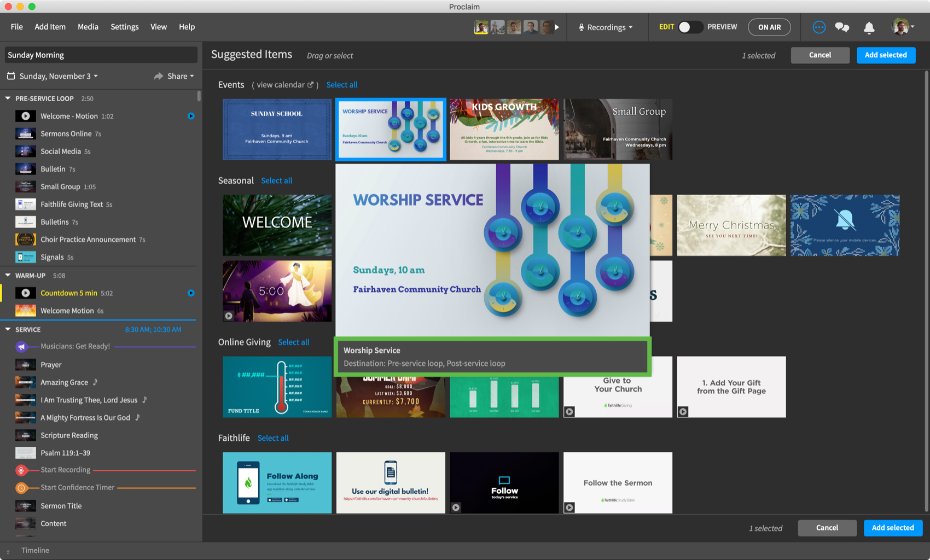Click the blue ellipsis circle icon
This screenshot has width=930, height=560.
[819, 27]
